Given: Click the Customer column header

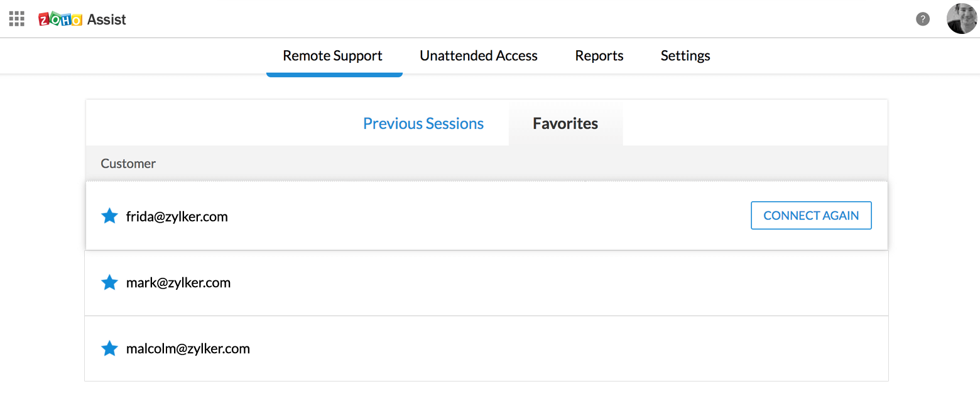Looking at the screenshot, I should [x=128, y=163].
